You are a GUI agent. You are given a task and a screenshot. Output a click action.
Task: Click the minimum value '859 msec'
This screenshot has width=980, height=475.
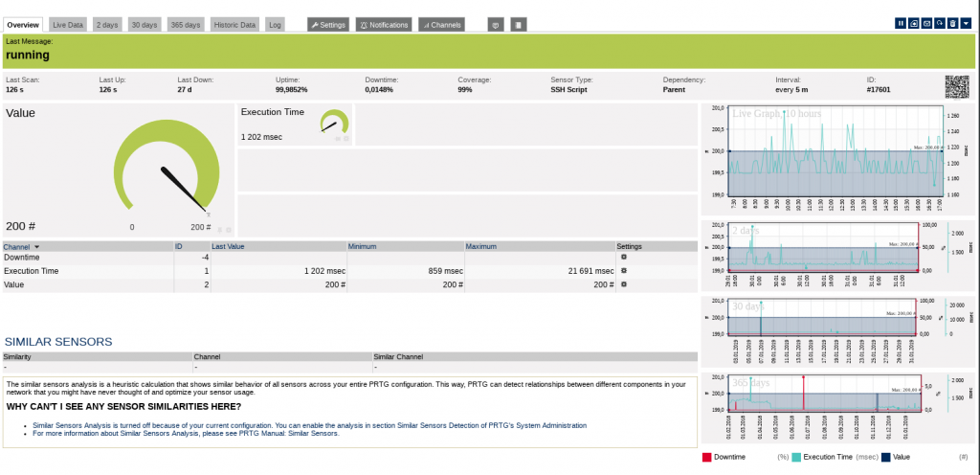[444, 271]
